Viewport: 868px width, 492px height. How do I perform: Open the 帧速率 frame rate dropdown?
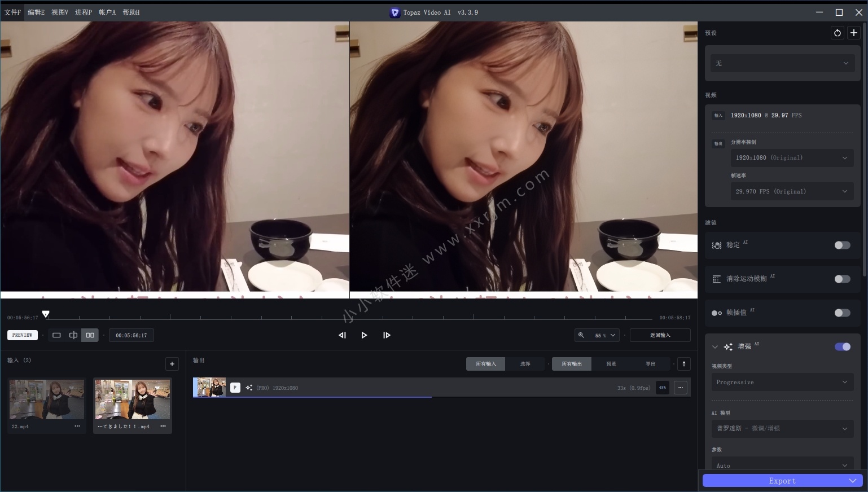click(x=792, y=191)
